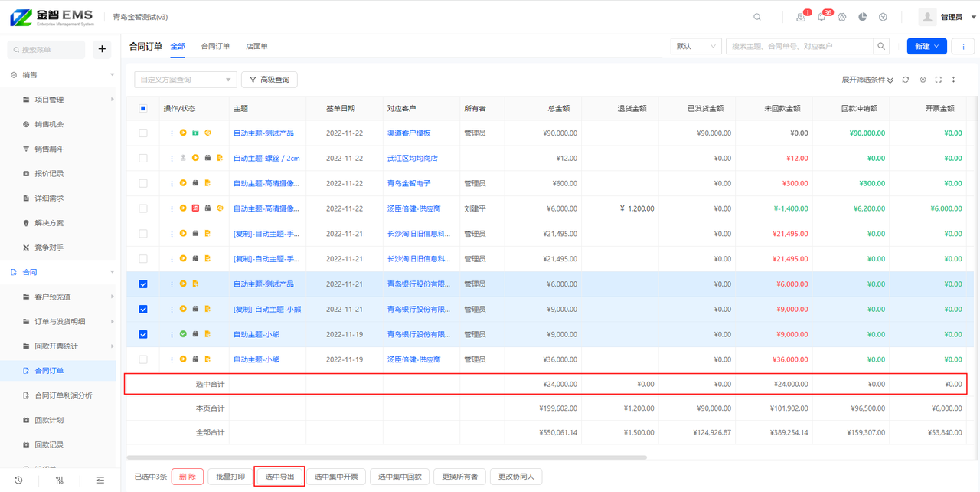Open table column settings icon

coord(923,80)
